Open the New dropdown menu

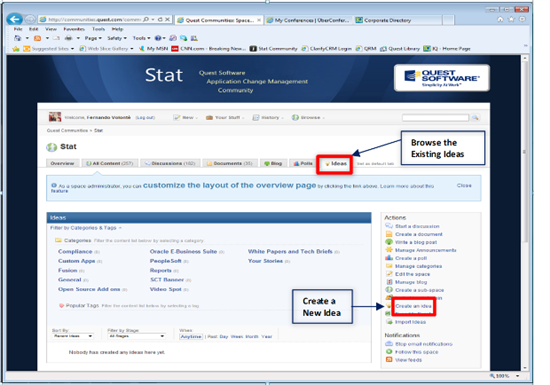(186, 117)
